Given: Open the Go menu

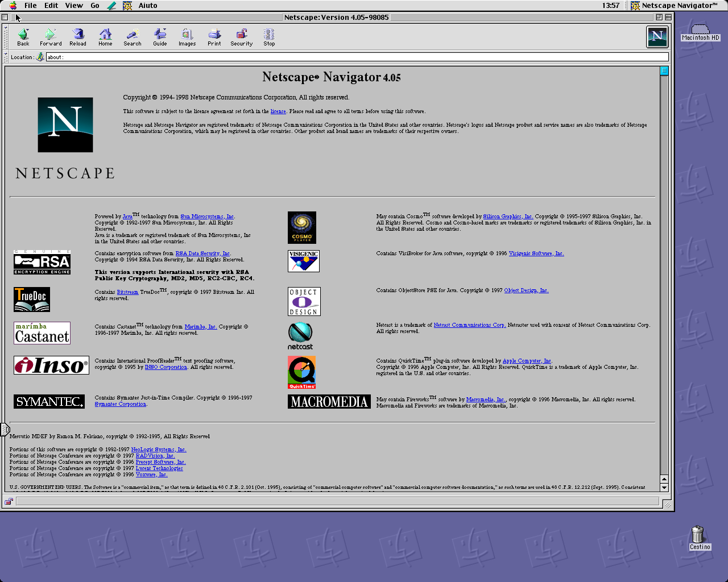Looking at the screenshot, I should click(95, 5).
